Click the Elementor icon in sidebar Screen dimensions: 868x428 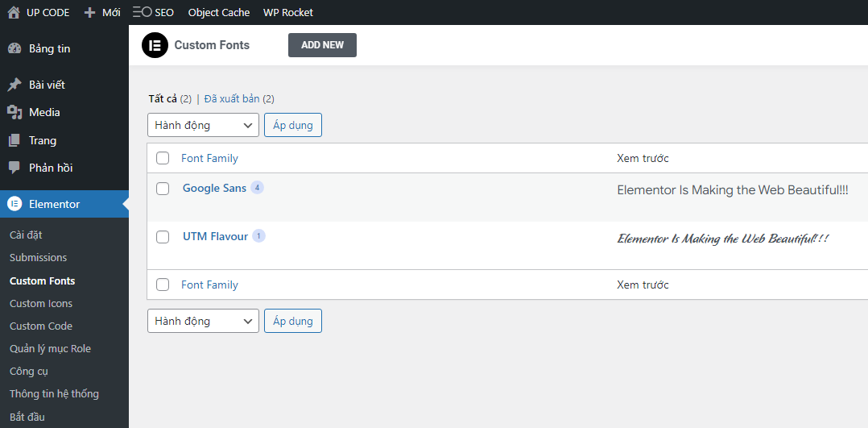point(14,204)
